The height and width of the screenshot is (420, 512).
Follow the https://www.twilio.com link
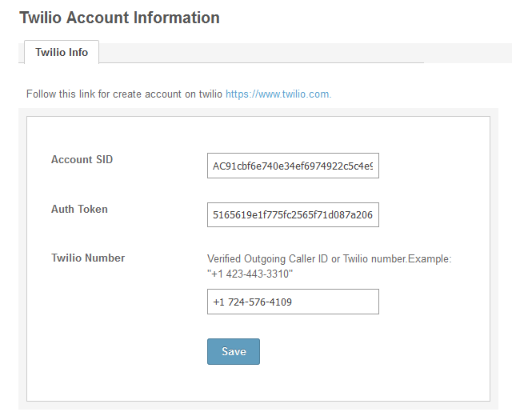tap(278, 94)
